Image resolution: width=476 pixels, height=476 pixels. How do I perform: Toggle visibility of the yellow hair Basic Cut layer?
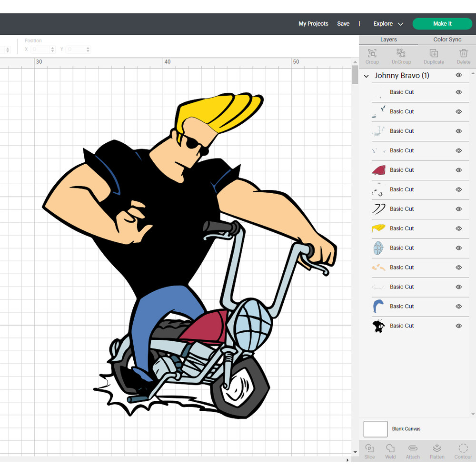pos(458,228)
